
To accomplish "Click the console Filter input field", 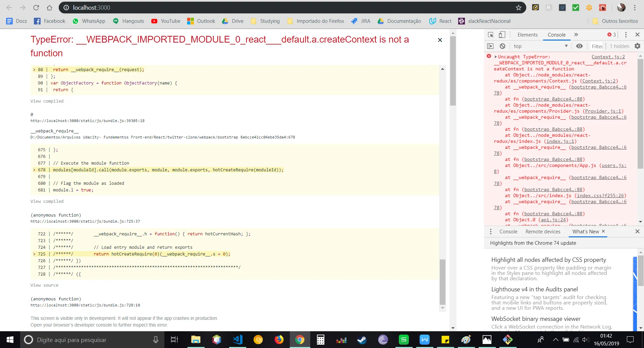I will [597, 46].
